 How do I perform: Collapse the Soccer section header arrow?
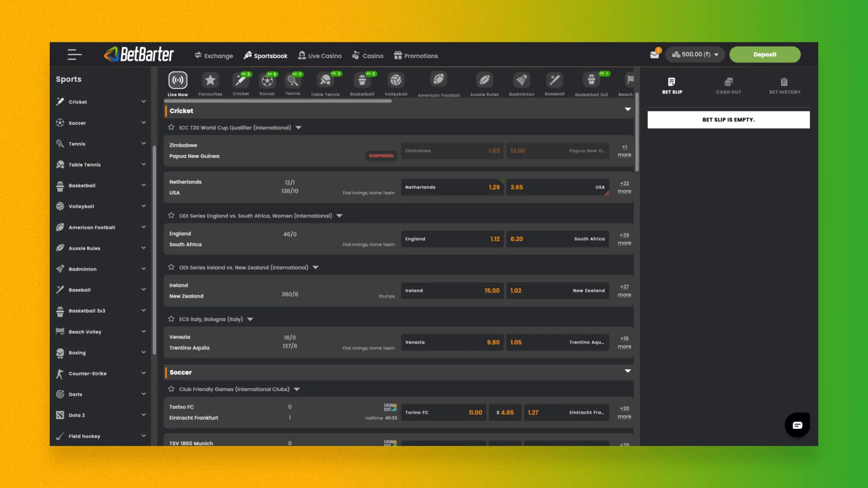[627, 371]
